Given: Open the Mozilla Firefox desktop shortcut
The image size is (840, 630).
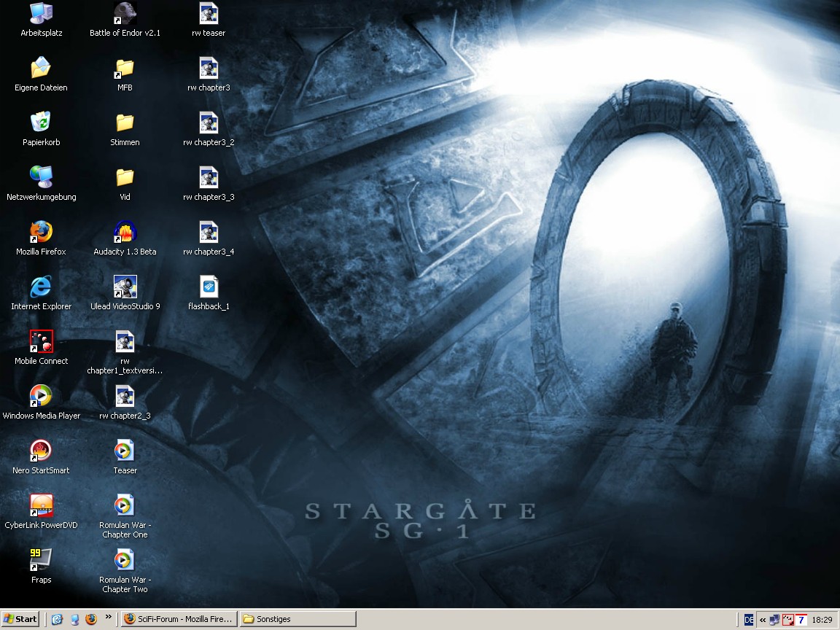Looking at the screenshot, I should pos(41,233).
